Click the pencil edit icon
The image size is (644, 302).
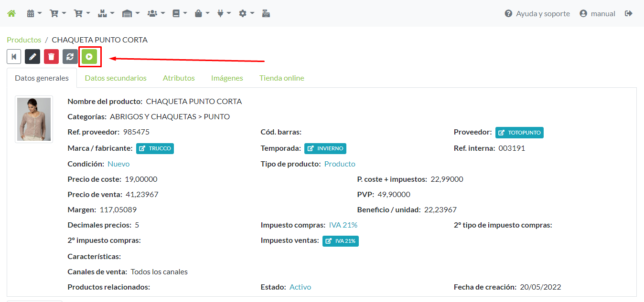point(32,56)
